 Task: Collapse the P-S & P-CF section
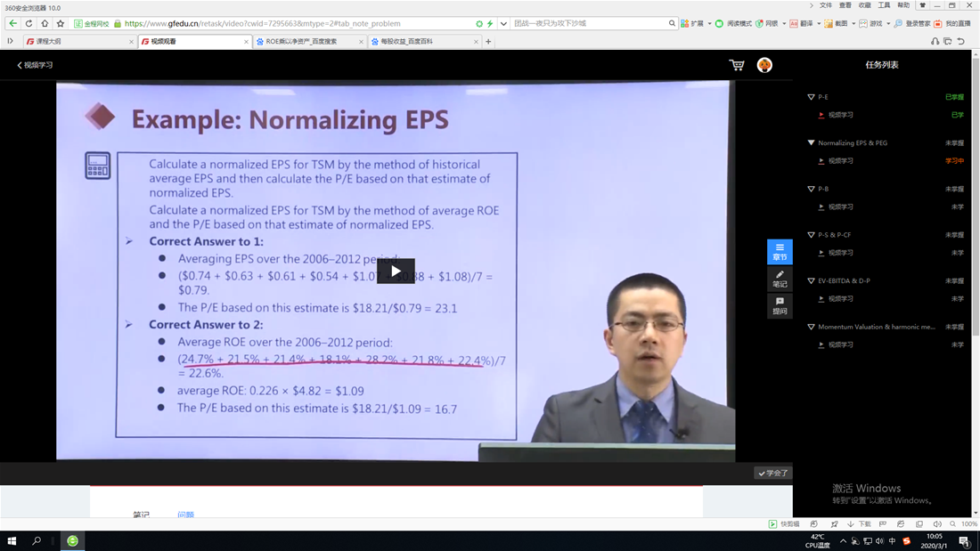tap(812, 235)
